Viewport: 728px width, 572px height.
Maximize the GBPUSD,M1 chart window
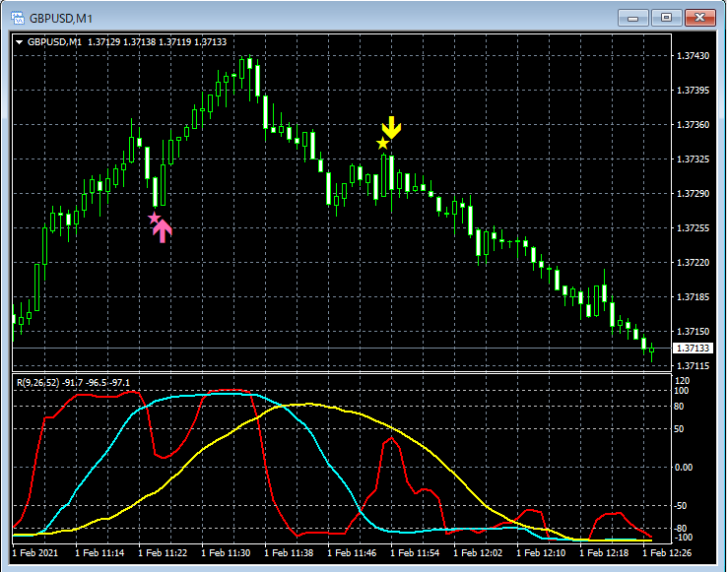[x=666, y=18]
